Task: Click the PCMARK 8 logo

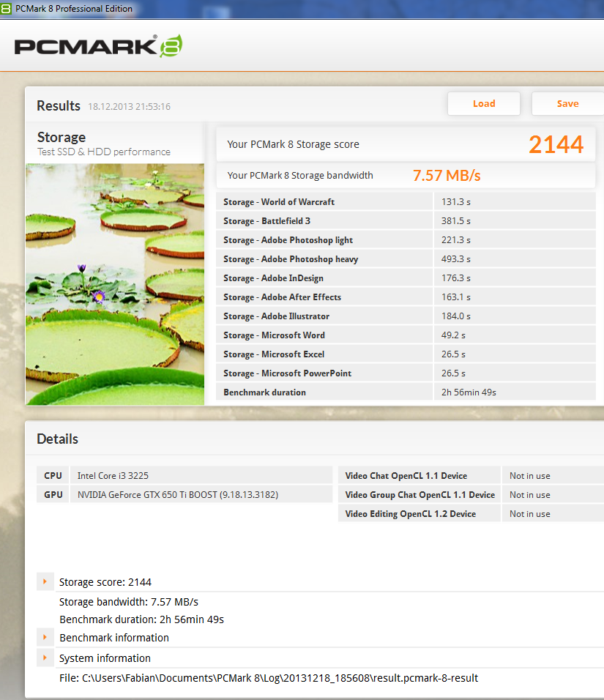Action: click(98, 45)
